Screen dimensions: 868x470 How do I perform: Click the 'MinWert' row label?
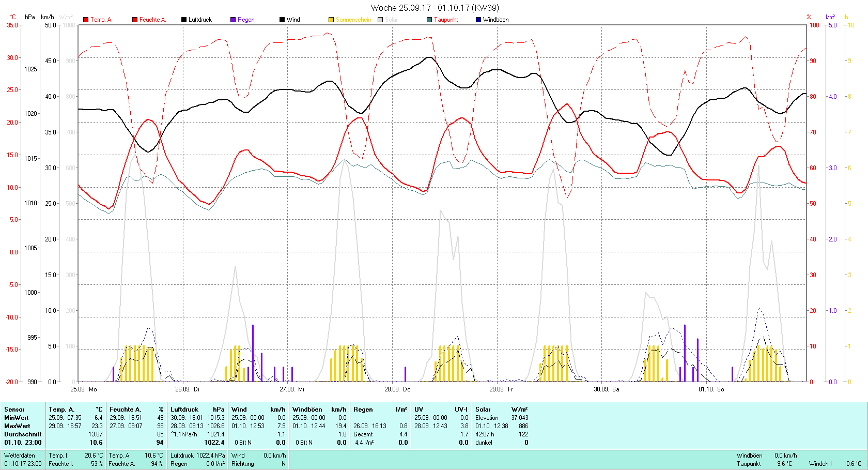coord(17,418)
